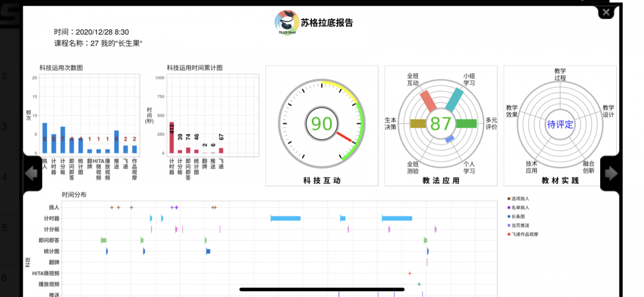Click the 90 score in 科技互动 gauge
Viewport: 644px width, 297px height.
pyautogui.click(x=322, y=124)
